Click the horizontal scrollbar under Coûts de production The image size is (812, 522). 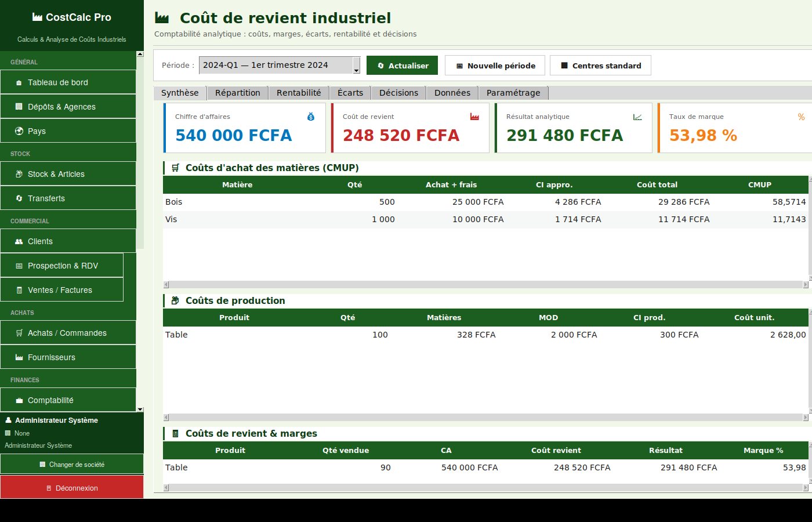[x=486, y=417]
